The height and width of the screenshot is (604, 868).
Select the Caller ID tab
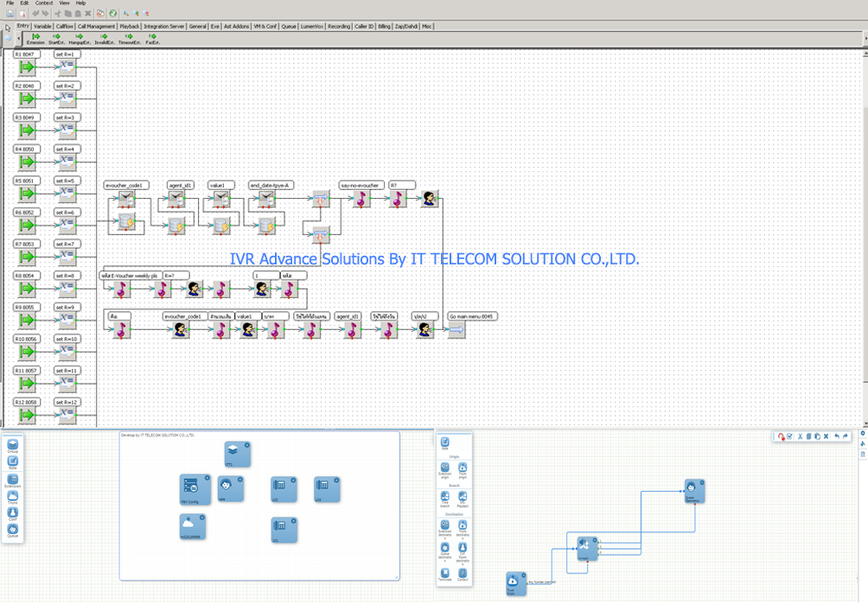364,26
